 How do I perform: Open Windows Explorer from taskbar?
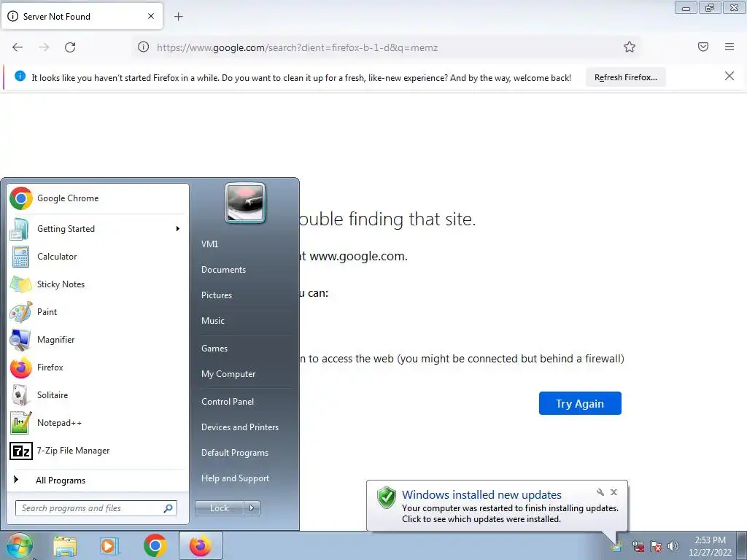tap(65, 546)
